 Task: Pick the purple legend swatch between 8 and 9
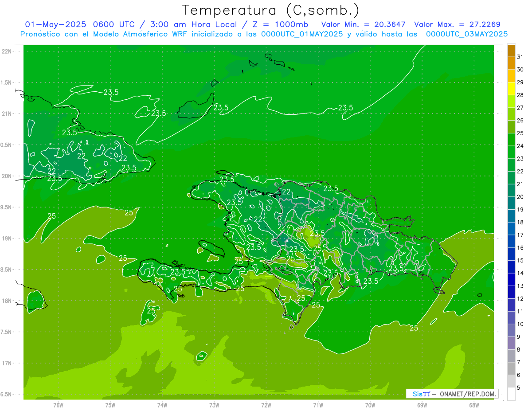pyautogui.click(x=511, y=343)
